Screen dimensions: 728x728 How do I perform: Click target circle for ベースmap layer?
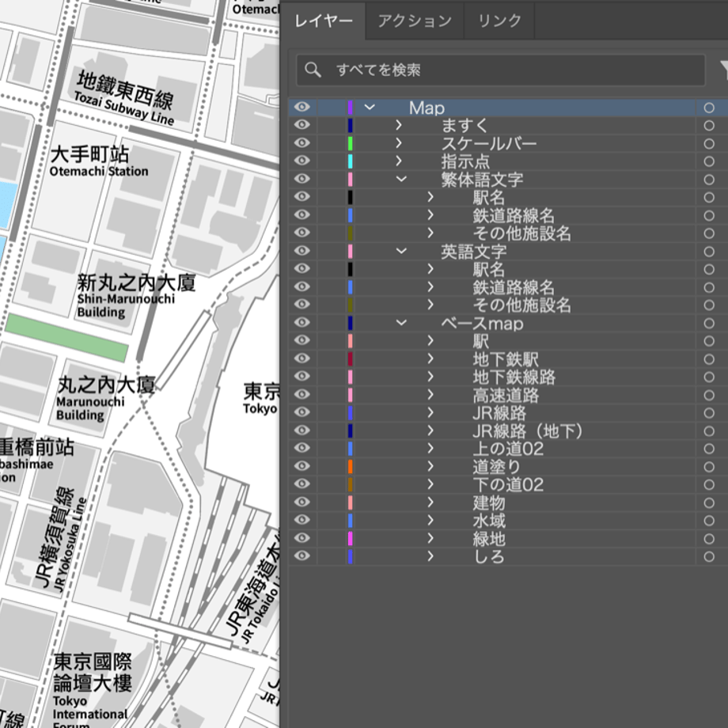[x=709, y=323]
